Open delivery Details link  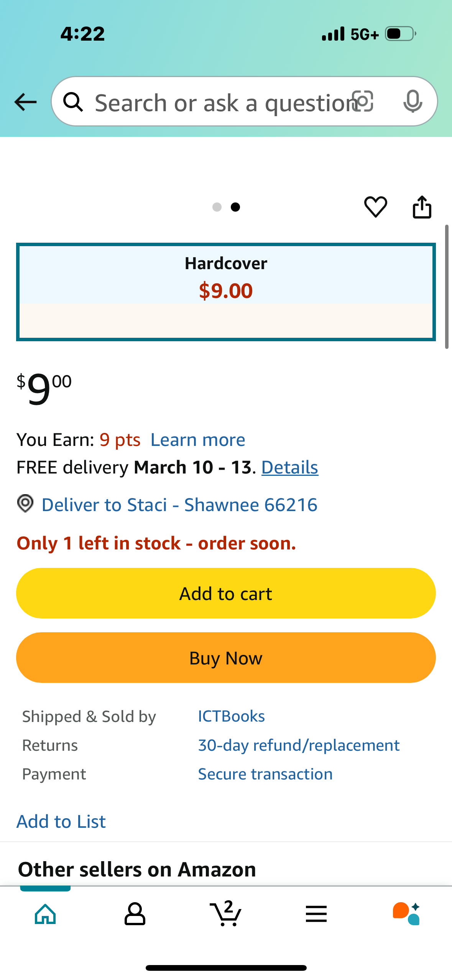(x=290, y=467)
